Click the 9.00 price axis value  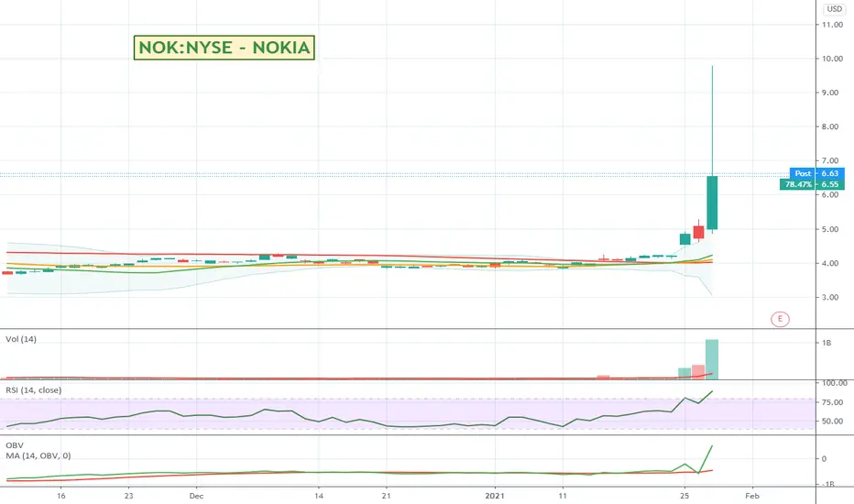coord(830,93)
